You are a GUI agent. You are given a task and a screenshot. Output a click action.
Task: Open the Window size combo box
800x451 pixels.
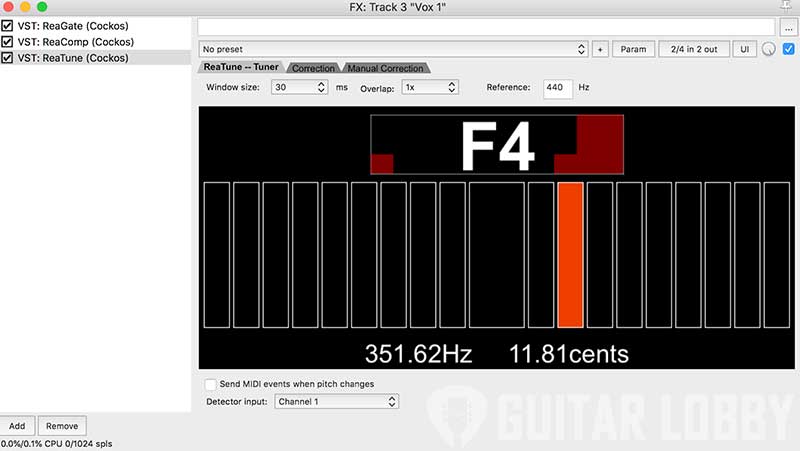[x=299, y=87]
